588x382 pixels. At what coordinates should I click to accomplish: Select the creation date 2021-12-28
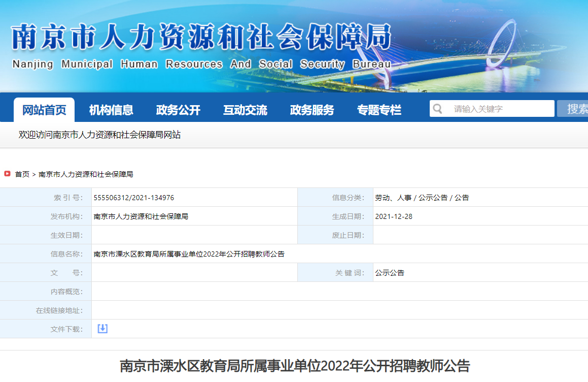coord(394,216)
